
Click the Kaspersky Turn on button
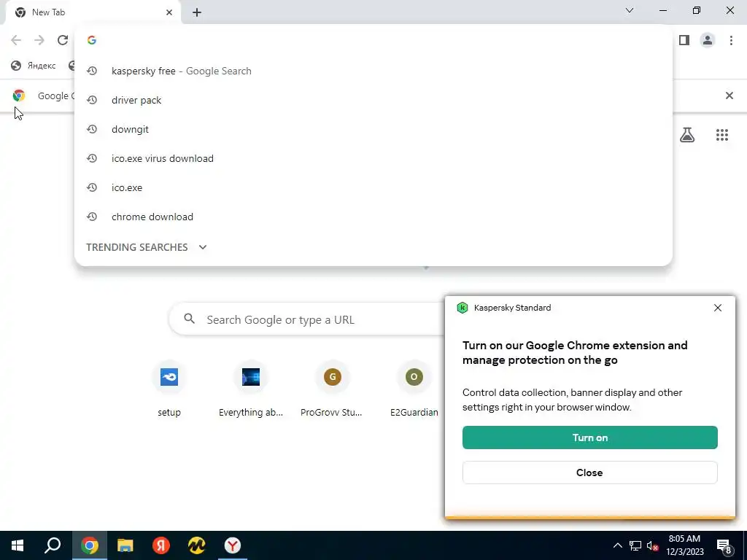[x=589, y=437]
